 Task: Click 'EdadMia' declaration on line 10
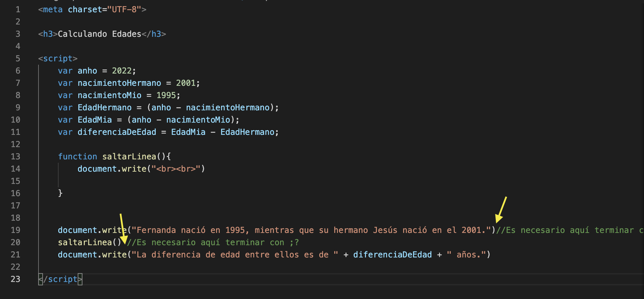pyautogui.click(x=95, y=120)
